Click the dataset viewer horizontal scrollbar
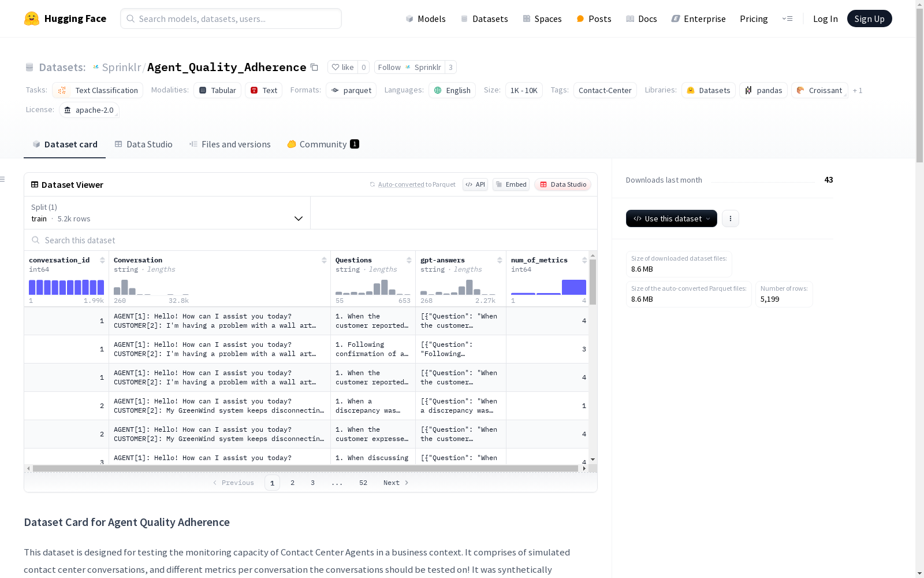Image resolution: width=924 pixels, height=578 pixels. (305, 468)
